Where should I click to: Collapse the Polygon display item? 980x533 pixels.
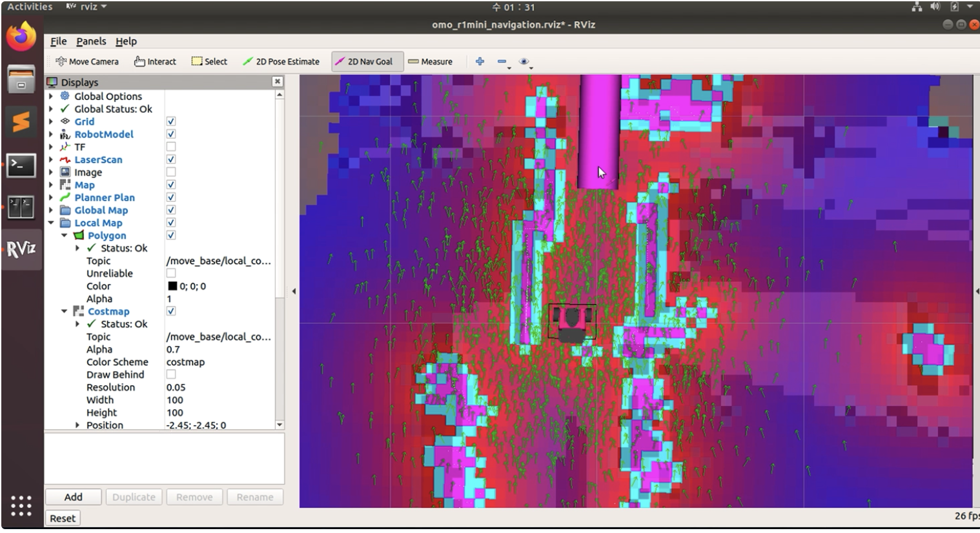64,236
